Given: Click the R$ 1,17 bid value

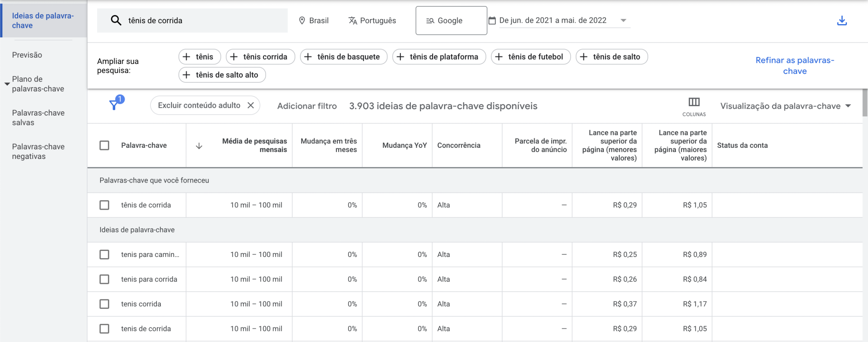Looking at the screenshot, I should pyautogui.click(x=694, y=304).
